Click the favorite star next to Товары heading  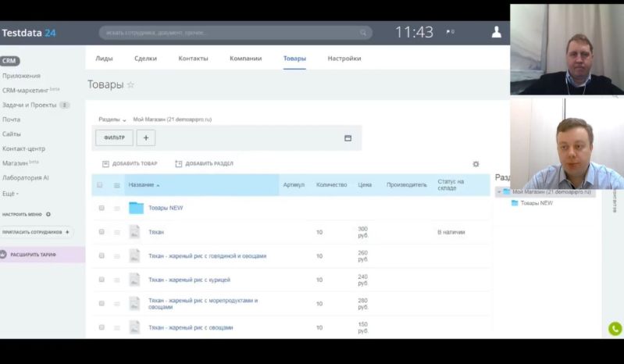(x=130, y=85)
